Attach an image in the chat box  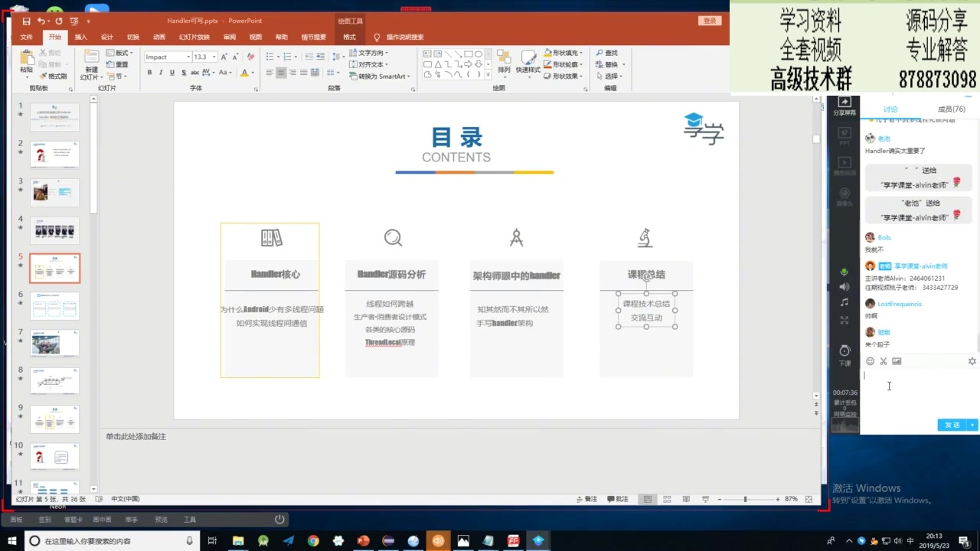[897, 361]
